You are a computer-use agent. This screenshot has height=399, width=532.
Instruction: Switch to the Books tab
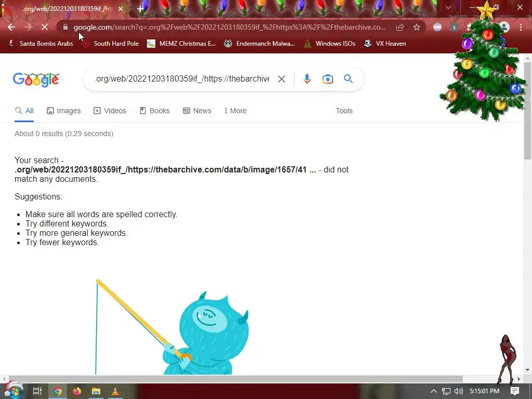tap(155, 111)
